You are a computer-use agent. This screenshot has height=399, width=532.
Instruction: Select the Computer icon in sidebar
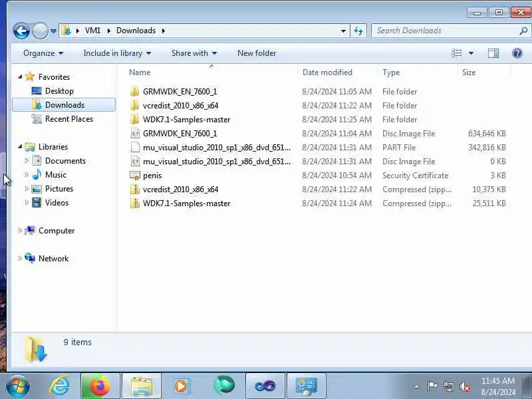point(30,230)
